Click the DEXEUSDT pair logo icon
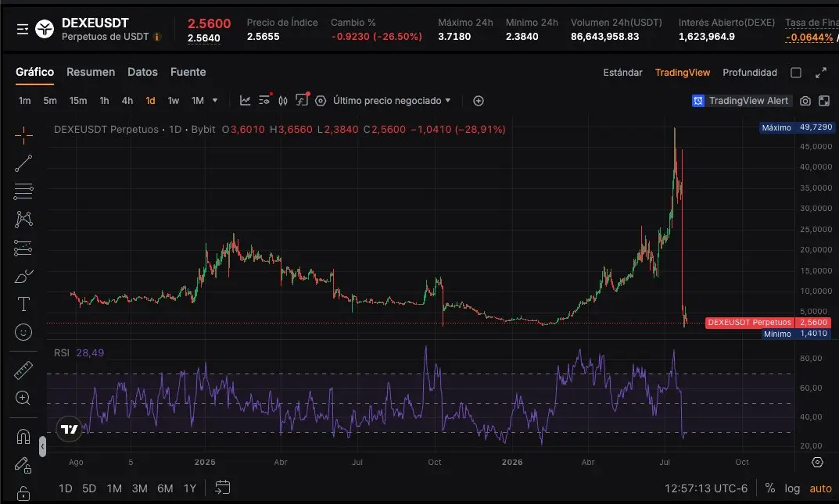 pos(45,29)
